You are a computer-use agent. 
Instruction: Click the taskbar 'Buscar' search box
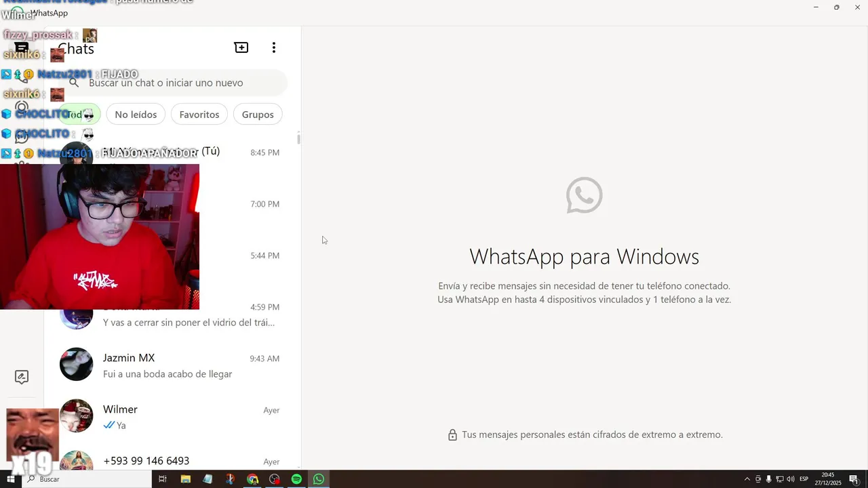click(88, 479)
